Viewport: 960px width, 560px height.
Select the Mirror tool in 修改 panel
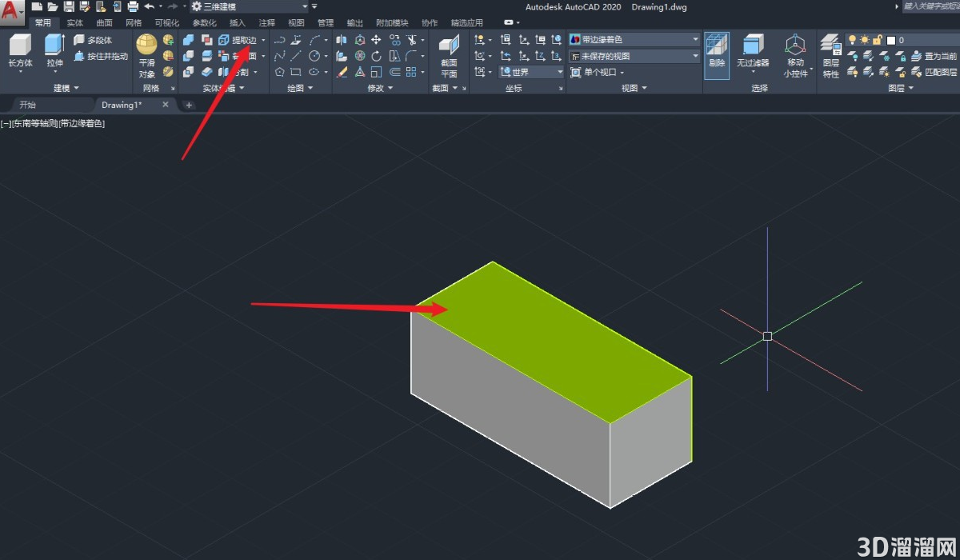point(342,40)
